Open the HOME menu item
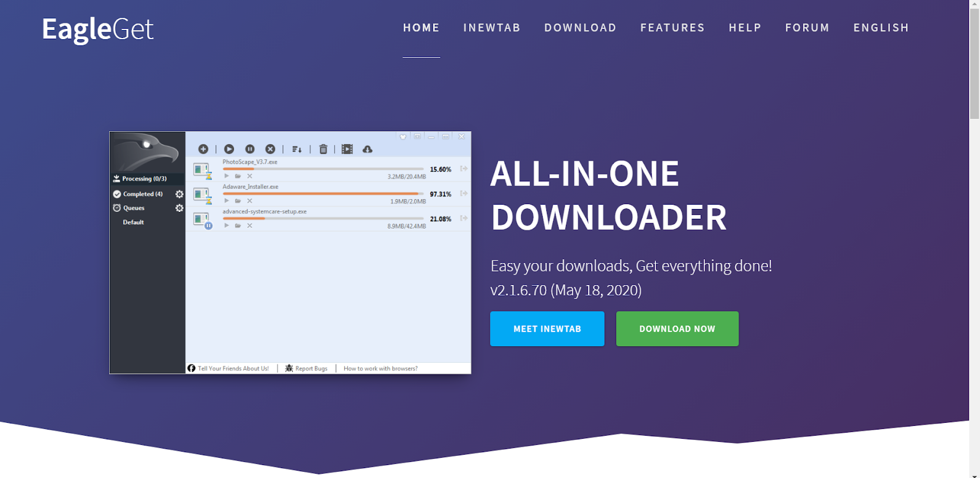 coord(421,28)
